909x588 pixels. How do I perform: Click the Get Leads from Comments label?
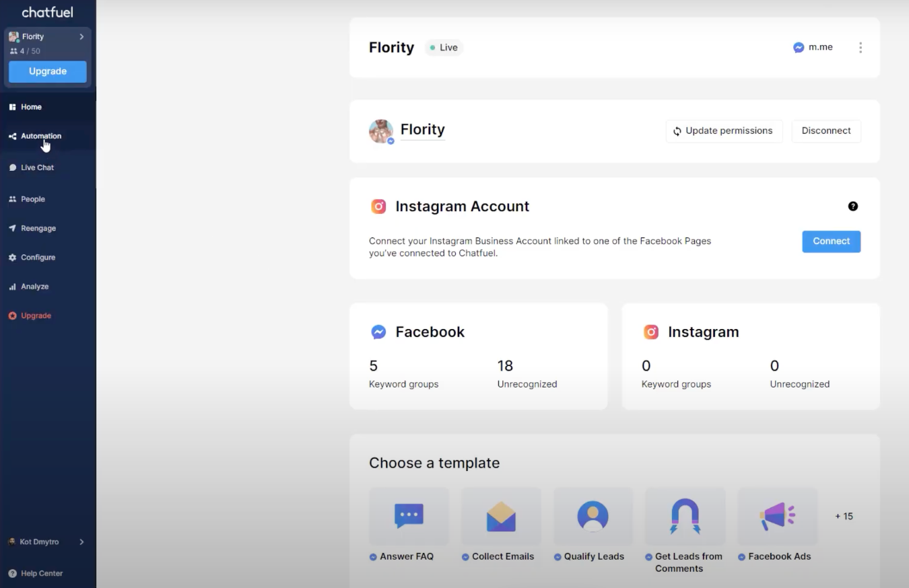[x=689, y=562]
